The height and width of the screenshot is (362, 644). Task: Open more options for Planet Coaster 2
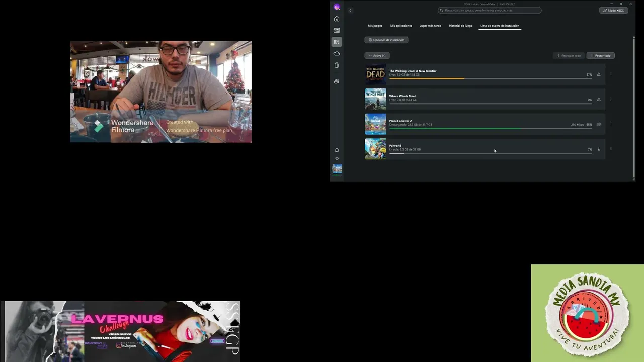[x=611, y=124]
